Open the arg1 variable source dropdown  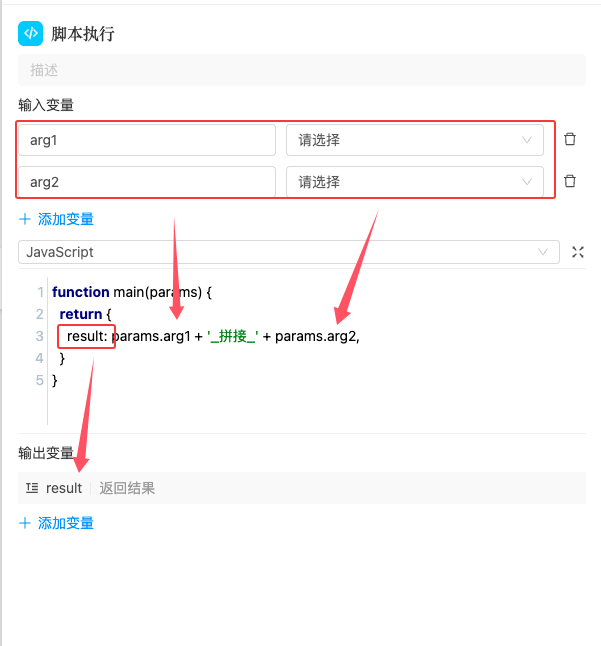click(x=415, y=140)
